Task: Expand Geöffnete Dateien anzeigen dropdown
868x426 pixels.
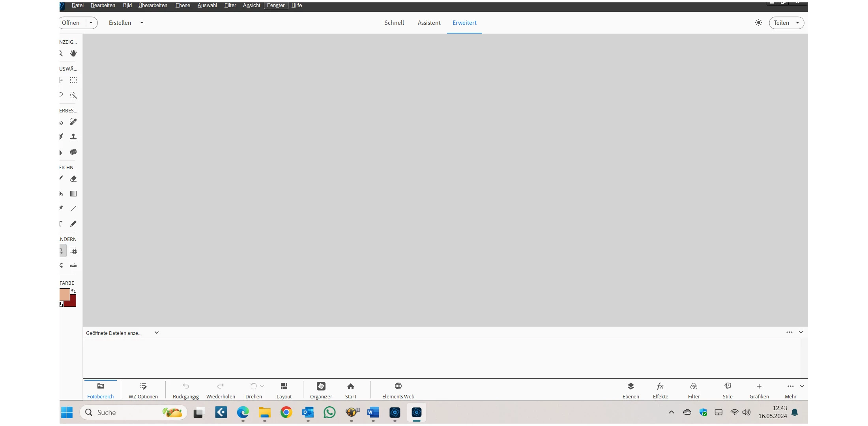Action: [157, 333]
